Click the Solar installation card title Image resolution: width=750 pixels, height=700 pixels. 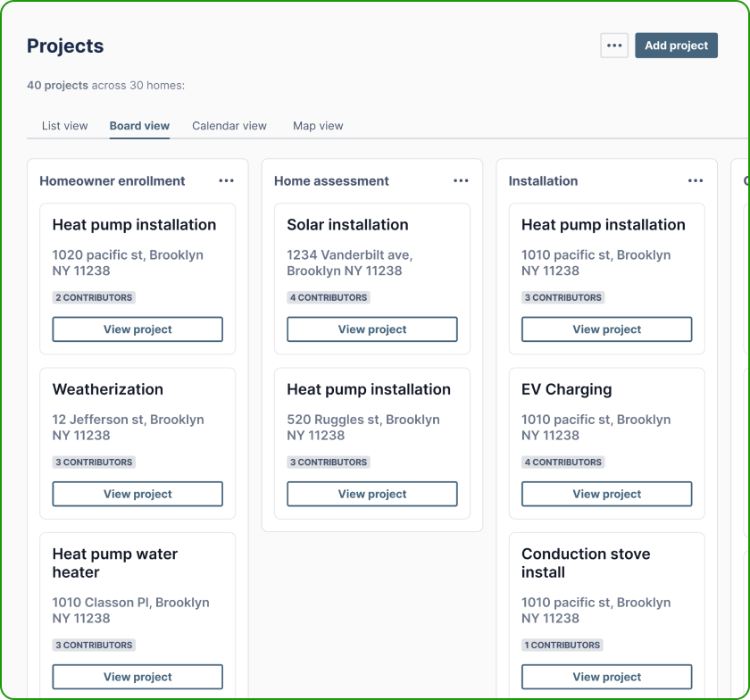click(x=347, y=224)
